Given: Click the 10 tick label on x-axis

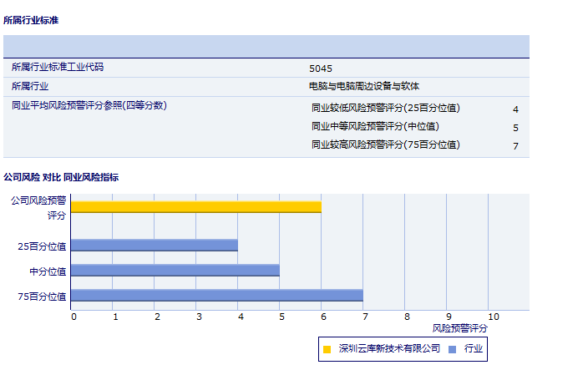Looking at the screenshot, I should click(x=493, y=317).
